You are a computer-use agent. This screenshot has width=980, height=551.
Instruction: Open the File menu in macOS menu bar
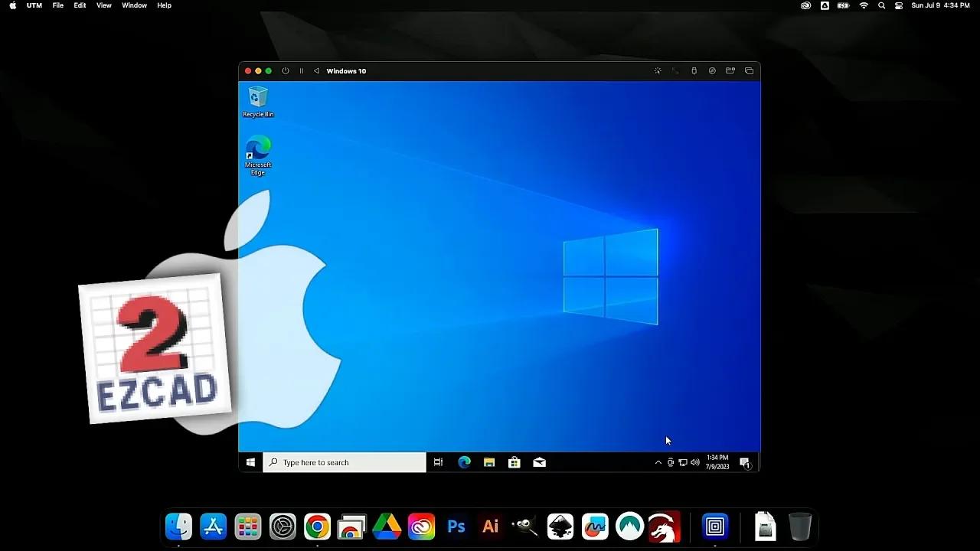pos(58,5)
